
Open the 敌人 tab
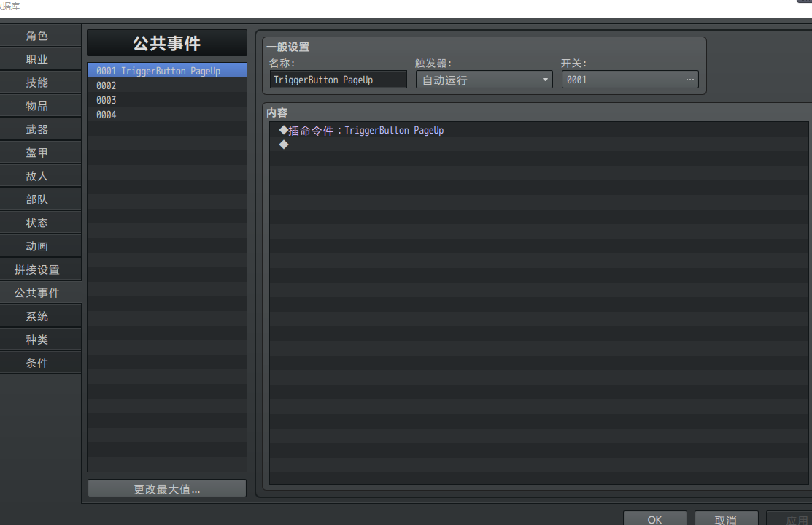[x=40, y=176]
